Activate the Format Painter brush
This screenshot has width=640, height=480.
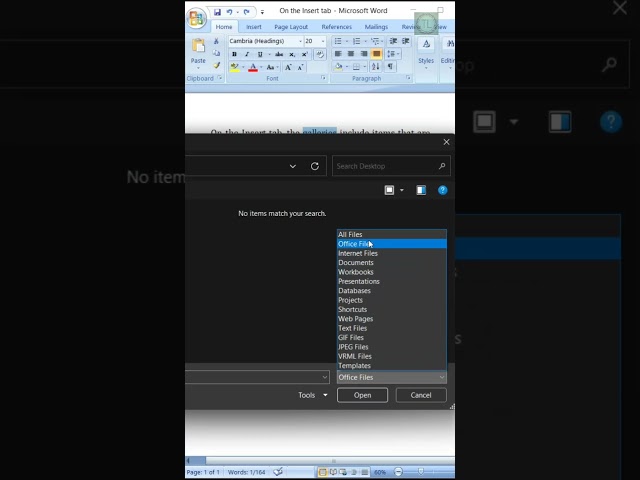point(216,65)
